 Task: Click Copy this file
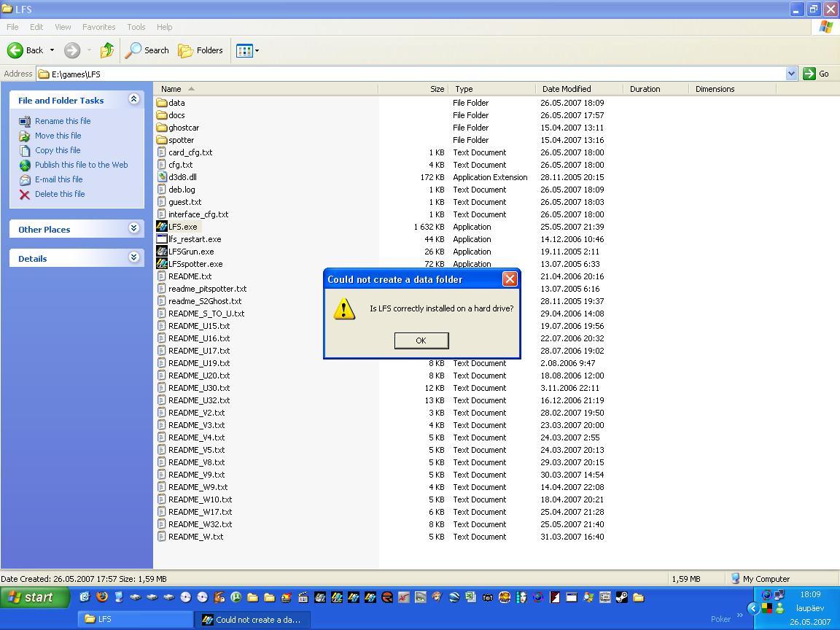(58, 150)
